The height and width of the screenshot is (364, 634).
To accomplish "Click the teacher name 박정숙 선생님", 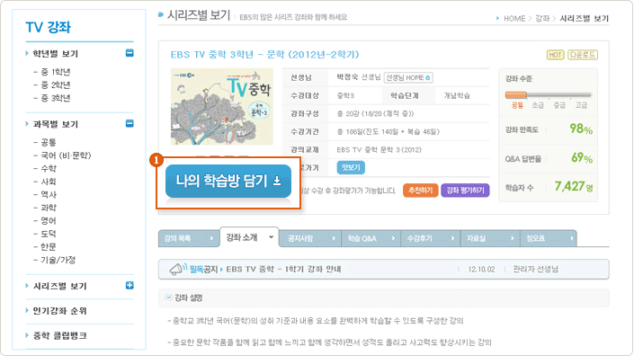I will coord(359,77).
